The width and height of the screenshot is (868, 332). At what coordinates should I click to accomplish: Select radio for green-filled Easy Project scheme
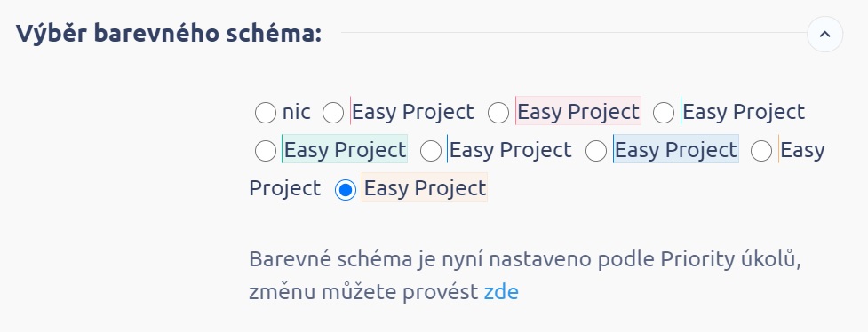[265, 151]
